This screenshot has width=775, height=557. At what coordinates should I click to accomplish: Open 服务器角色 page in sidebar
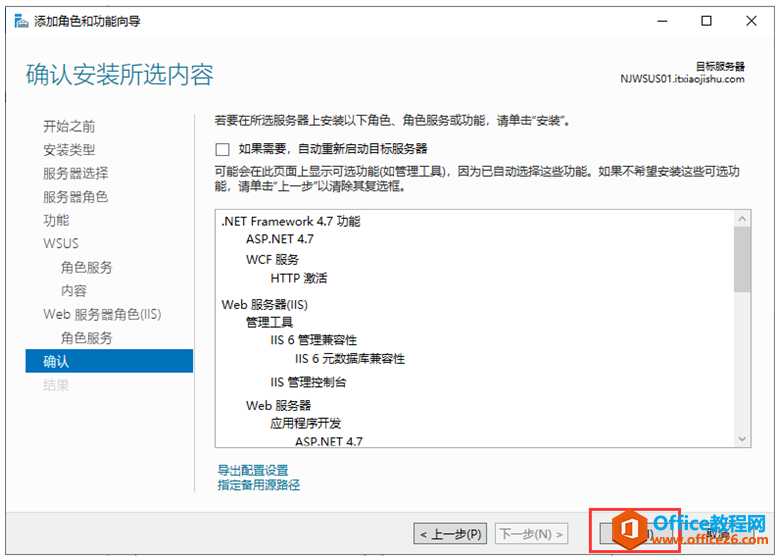coord(76,197)
